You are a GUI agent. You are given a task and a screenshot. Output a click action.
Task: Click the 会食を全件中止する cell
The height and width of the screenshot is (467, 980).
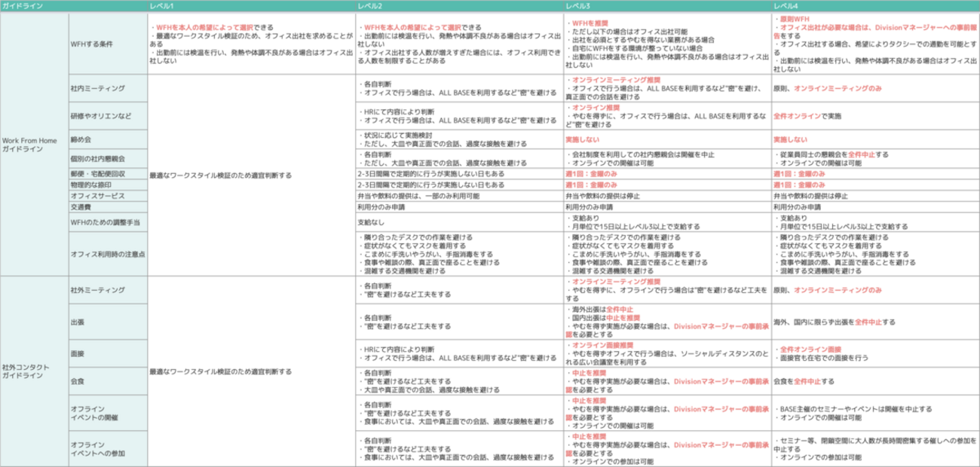pos(875,381)
